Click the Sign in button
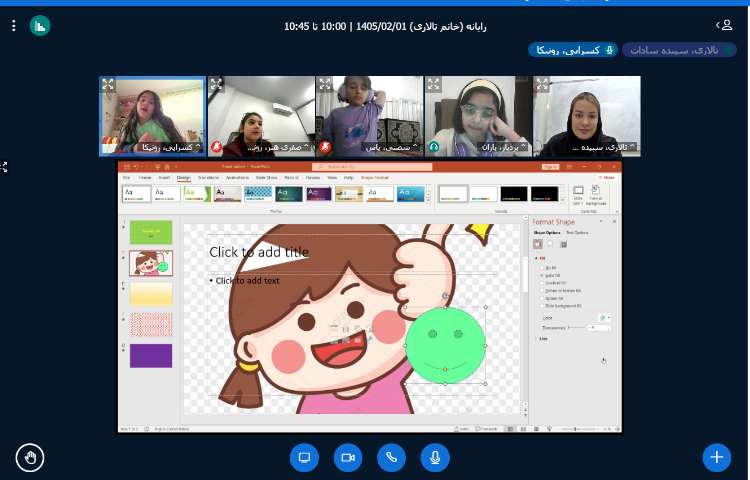 click(550, 166)
